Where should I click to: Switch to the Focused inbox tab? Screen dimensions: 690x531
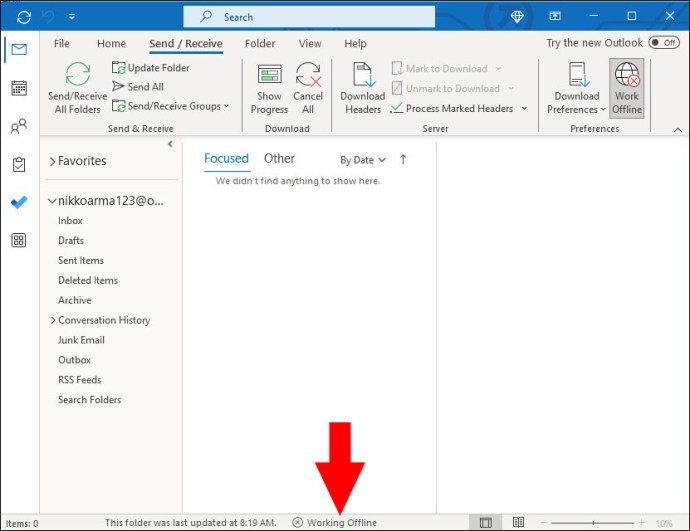[x=226, y=158]
